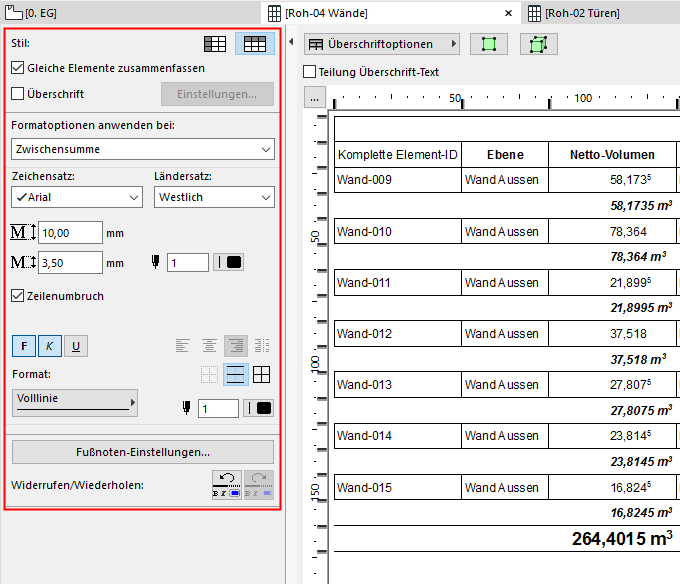The width and height of the screenshot is (680, 584).
Task: Click the Wand-010 cell
Action: point(398,232)
